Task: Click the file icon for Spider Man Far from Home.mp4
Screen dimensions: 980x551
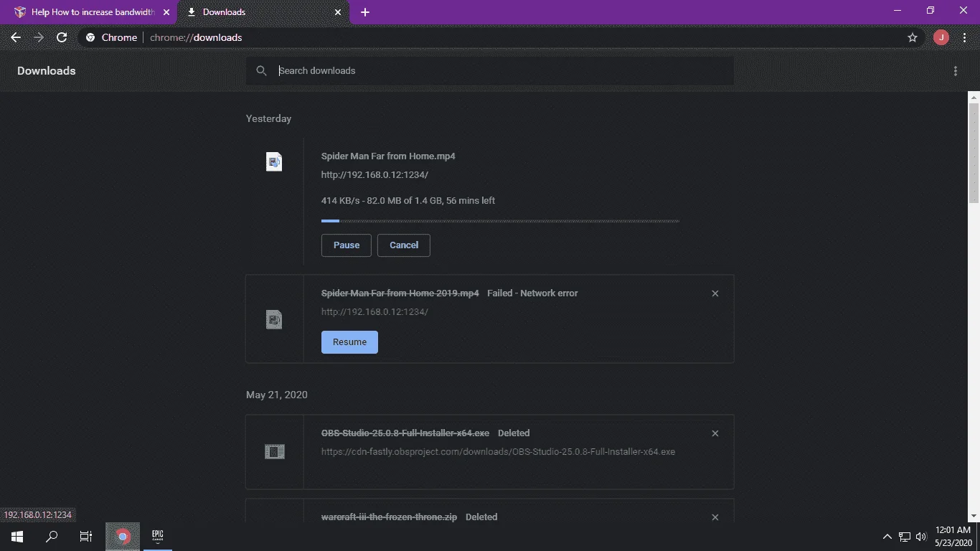Action: [274, 161]
